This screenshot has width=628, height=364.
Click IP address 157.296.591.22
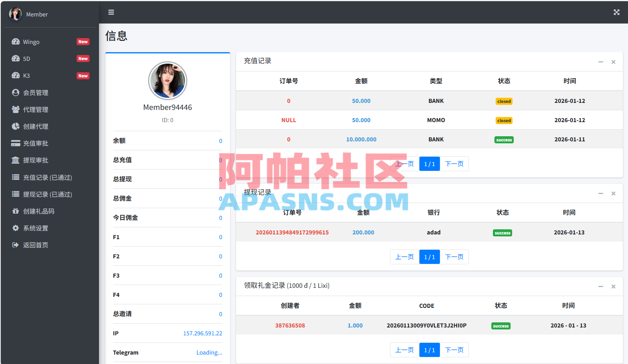coord(203,333)
